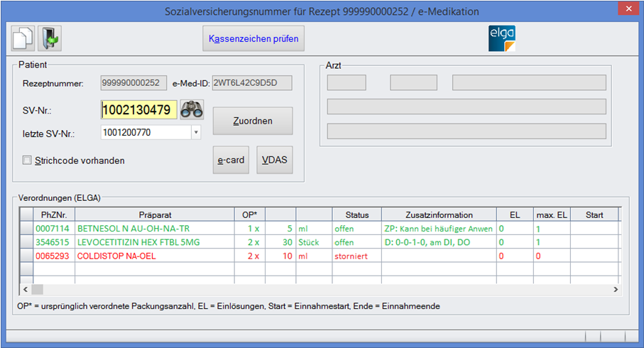Click the Präparat column header
This screenshot has height=348, width=644.
[154, 214]
